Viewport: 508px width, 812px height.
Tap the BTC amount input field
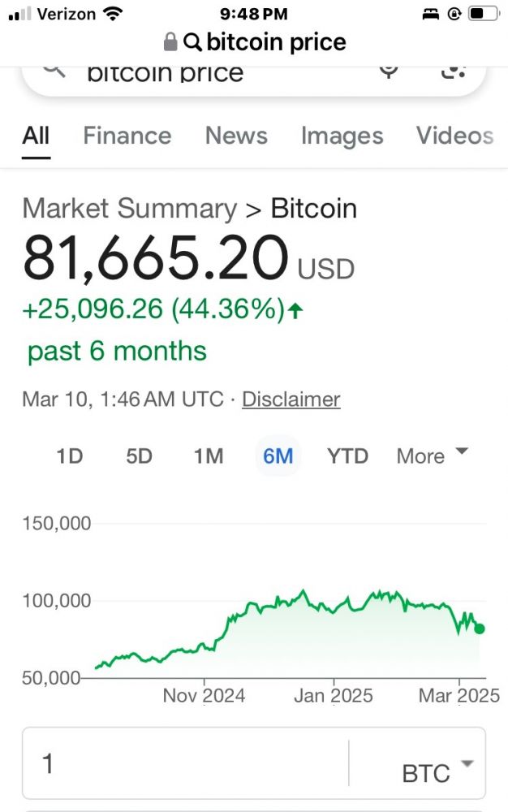click(187, 764)
